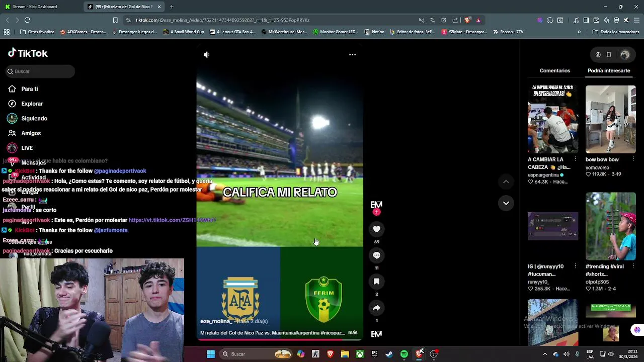Open Amigos in the sidebar
Viewport: 644px width, 362px height.
(x=24, y=133)
